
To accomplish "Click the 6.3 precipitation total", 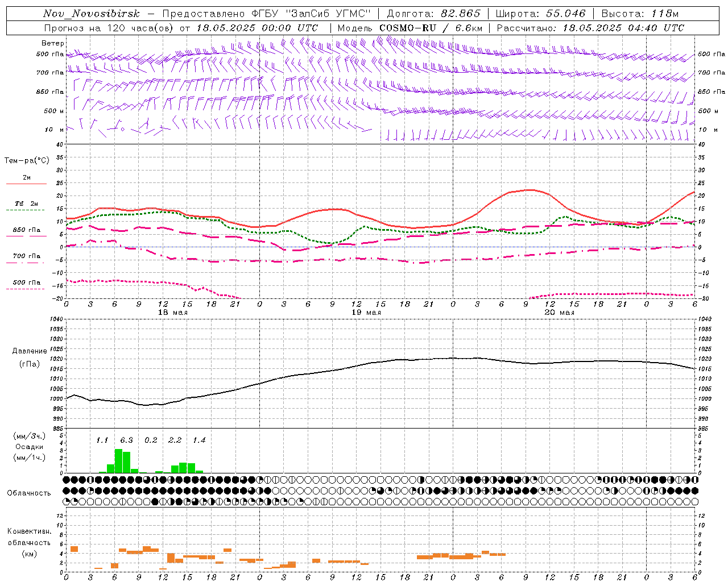I will 126,440.
